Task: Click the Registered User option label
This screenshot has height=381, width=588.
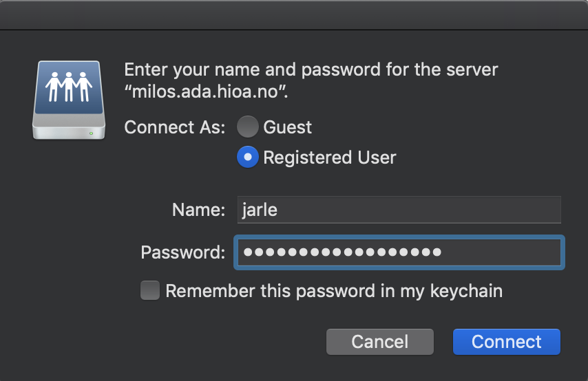Action: click(x=330, y=157)
